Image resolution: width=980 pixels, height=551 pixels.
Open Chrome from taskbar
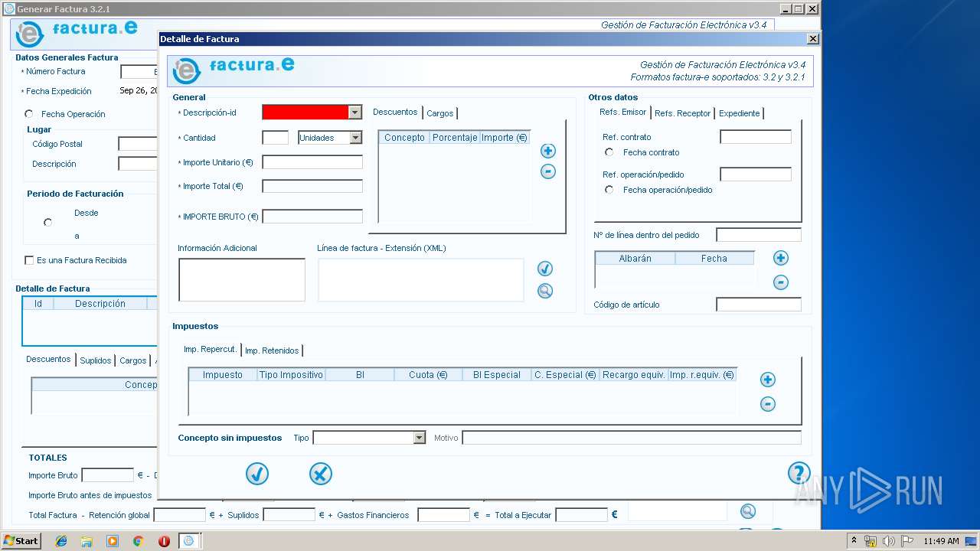pos(138,541)
